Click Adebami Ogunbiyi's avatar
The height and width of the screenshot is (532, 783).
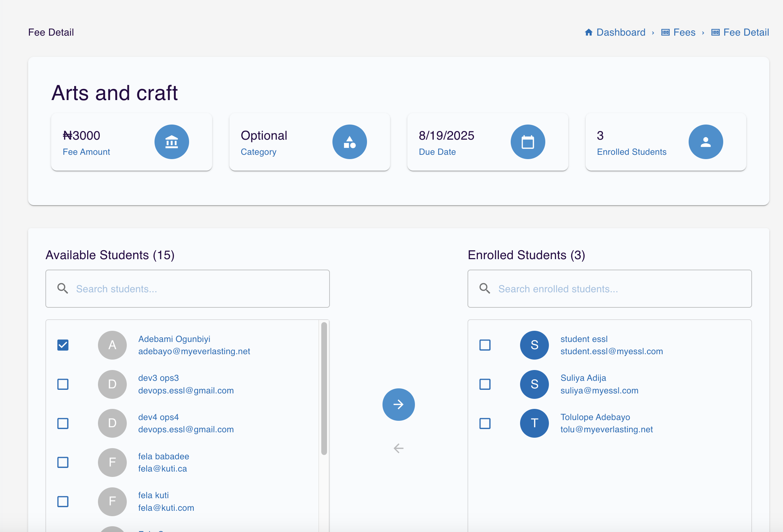pyautogui.click(x=112, y=345)
